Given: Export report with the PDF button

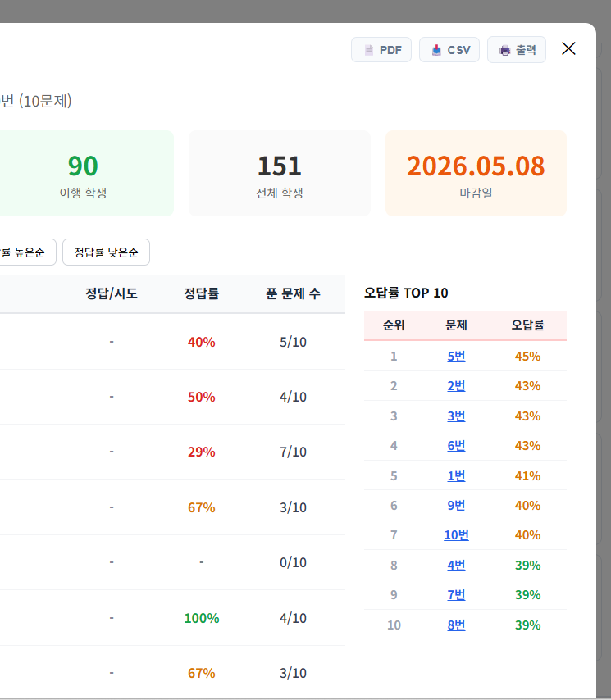Looking at the screenshot, I should tap(381, 49).
